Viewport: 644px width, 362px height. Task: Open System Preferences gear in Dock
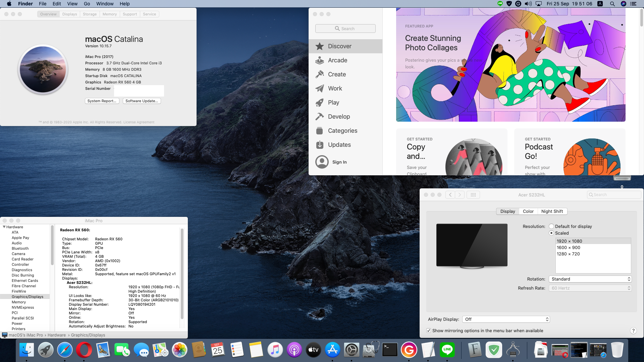point(352,350)
